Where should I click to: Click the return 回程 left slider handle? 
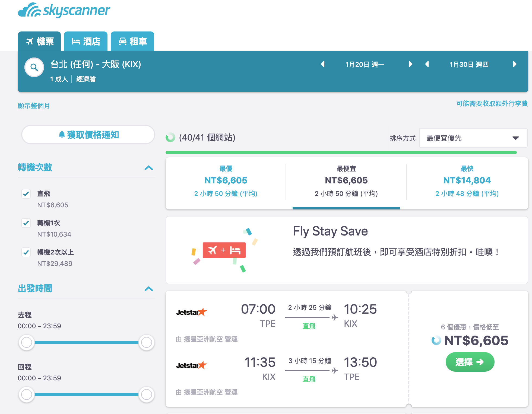pyautogui.click(x=27, y=394)
